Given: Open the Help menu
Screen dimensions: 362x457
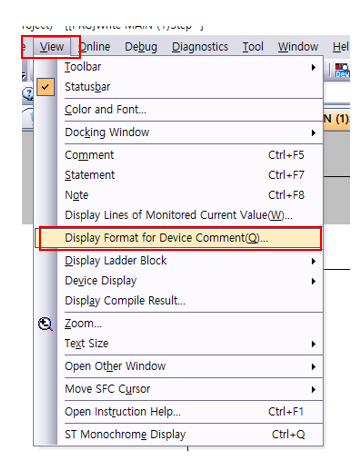Looking at the screenshot, I should point(341,47).
